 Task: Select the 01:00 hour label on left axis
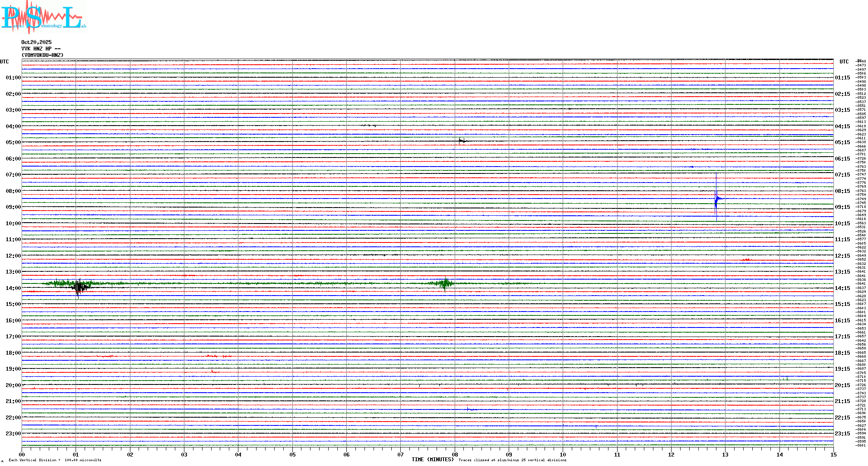click(x=13, y=78)
